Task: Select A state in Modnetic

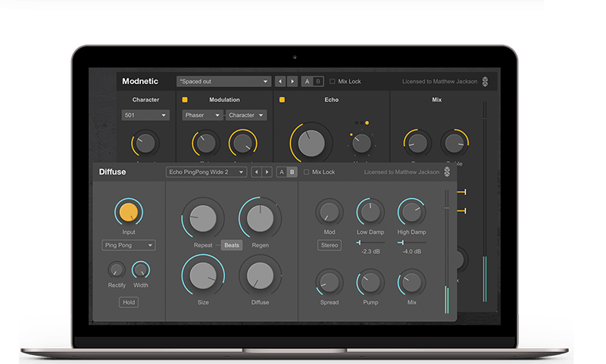Action: [x=308, y=82]
